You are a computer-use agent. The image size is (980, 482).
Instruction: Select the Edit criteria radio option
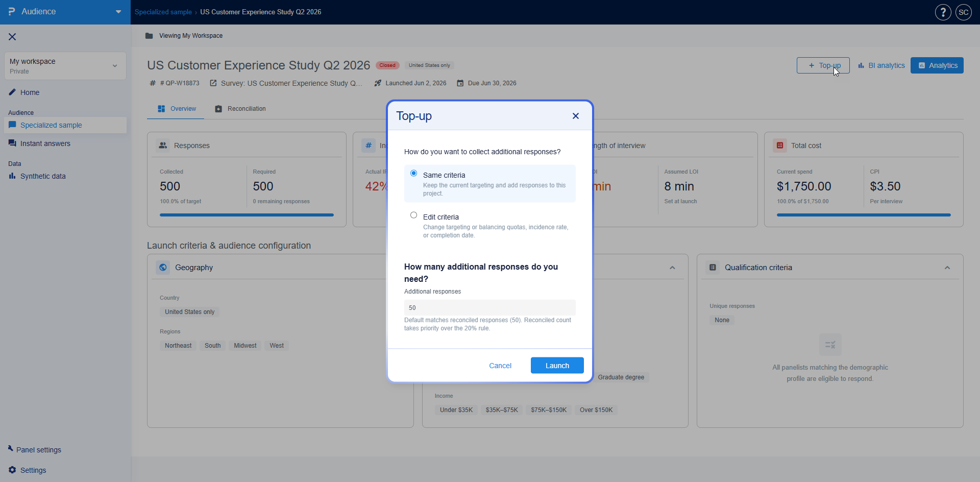coord(413,215)
